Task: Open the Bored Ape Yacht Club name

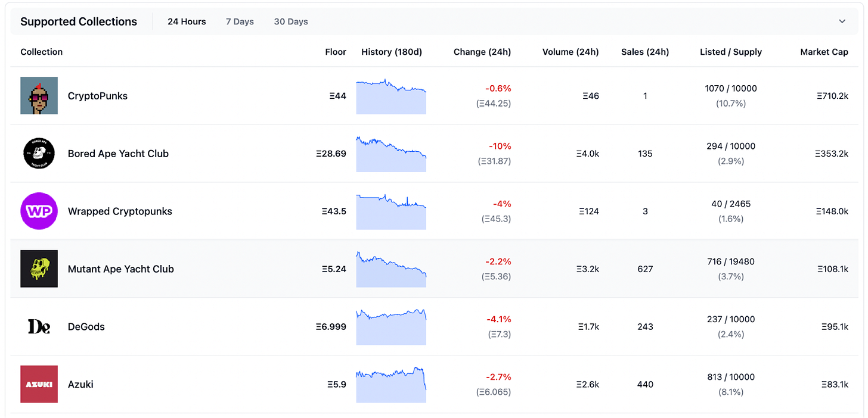Action: coord(118,154)
